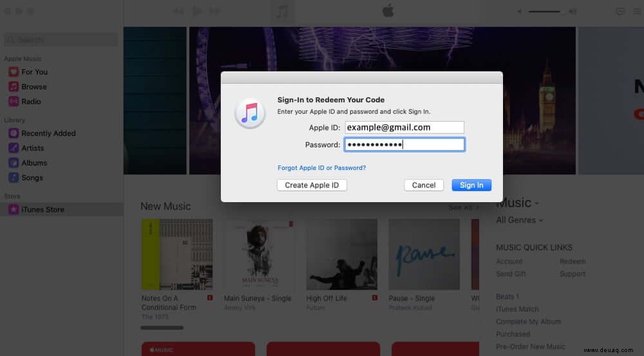Viewport: 644px width, 356px height.
Task: Show Artists library section
Action: (32, 148)
